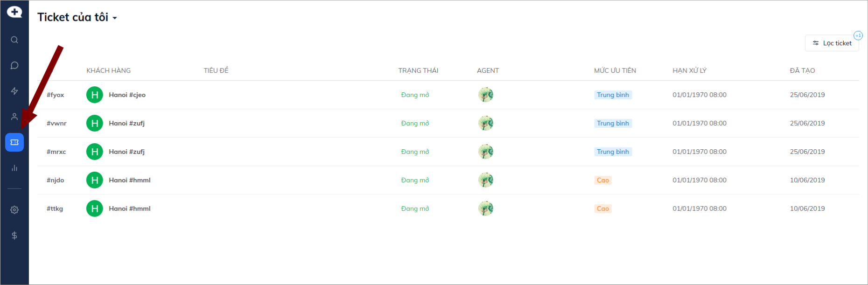Click the agent avatar for ticket #vwnr
Screen dimensions: 868x285
coord(486,124)
